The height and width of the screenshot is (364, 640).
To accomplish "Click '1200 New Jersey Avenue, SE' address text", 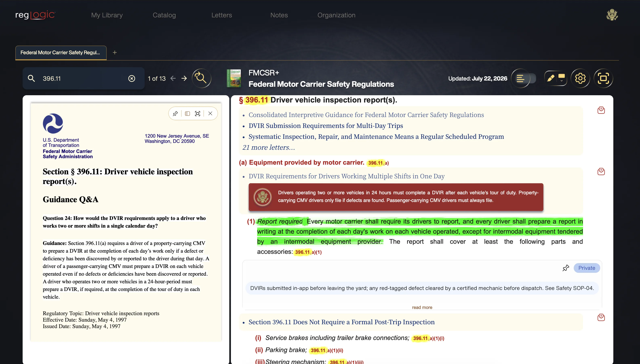I will (x=177, y=136).
